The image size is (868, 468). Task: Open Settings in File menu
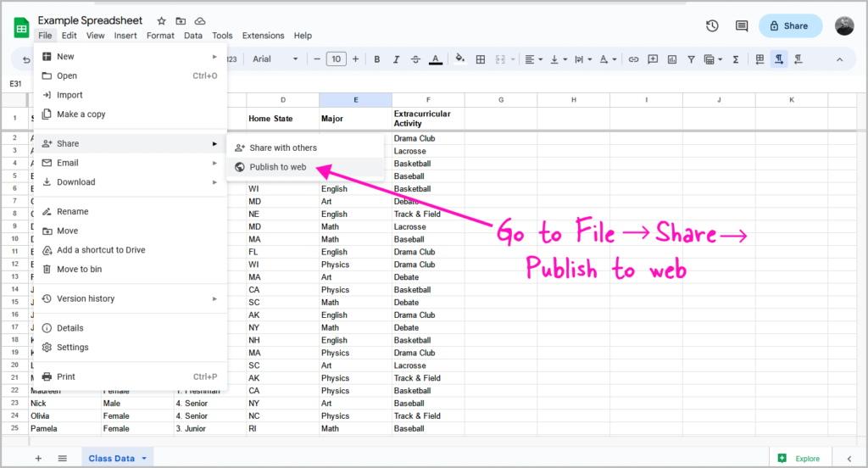click(130, 348)
